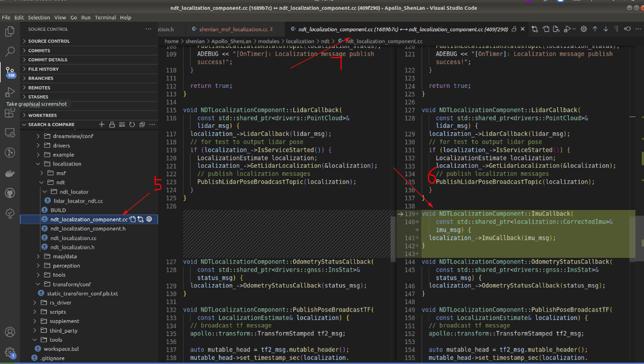Image resolution: width=644 pixels, height=364 pixels.
Task: Collapse the SEARCH & COMPARE section
Action: (x=51, y=124)
